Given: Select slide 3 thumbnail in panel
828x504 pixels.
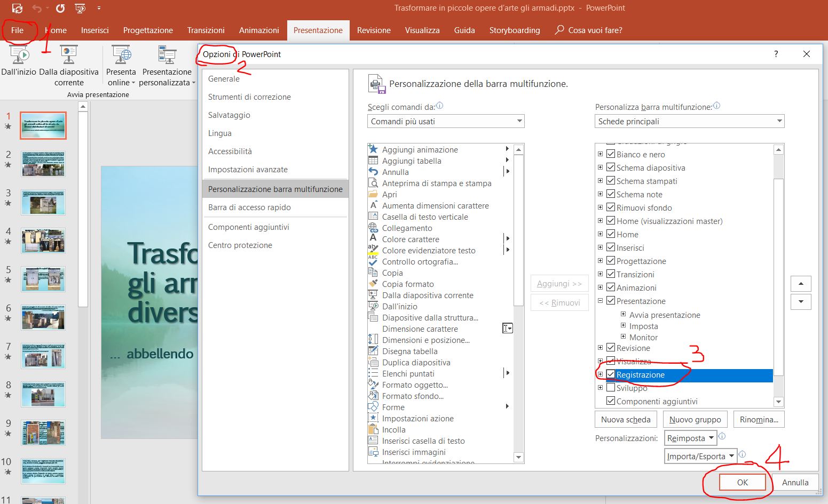Looking at the screenshot, I should point(43,203).
